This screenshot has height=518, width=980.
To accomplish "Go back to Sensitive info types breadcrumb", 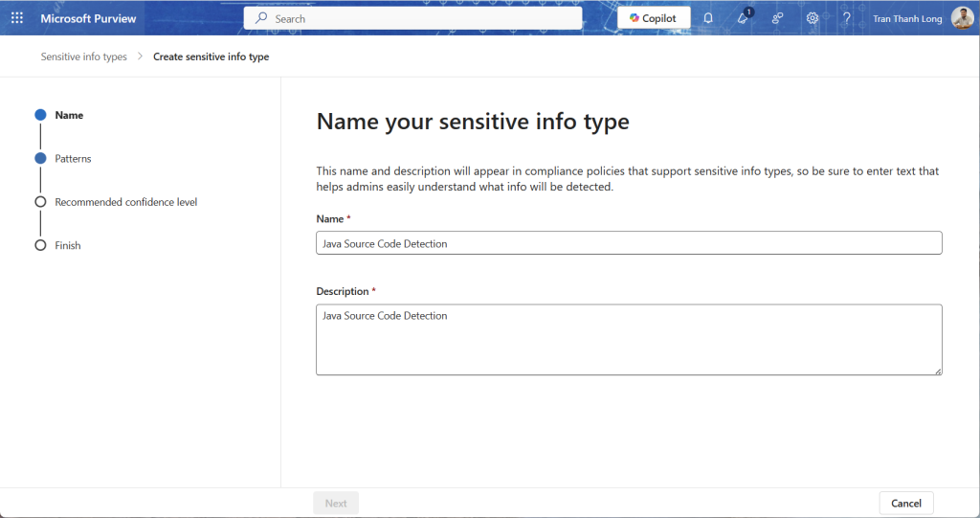I will [x=83, y=56].
